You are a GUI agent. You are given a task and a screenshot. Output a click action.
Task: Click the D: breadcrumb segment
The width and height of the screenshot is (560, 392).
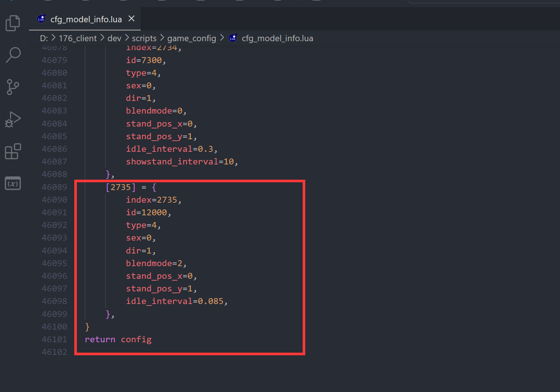(x=44, y=38)
